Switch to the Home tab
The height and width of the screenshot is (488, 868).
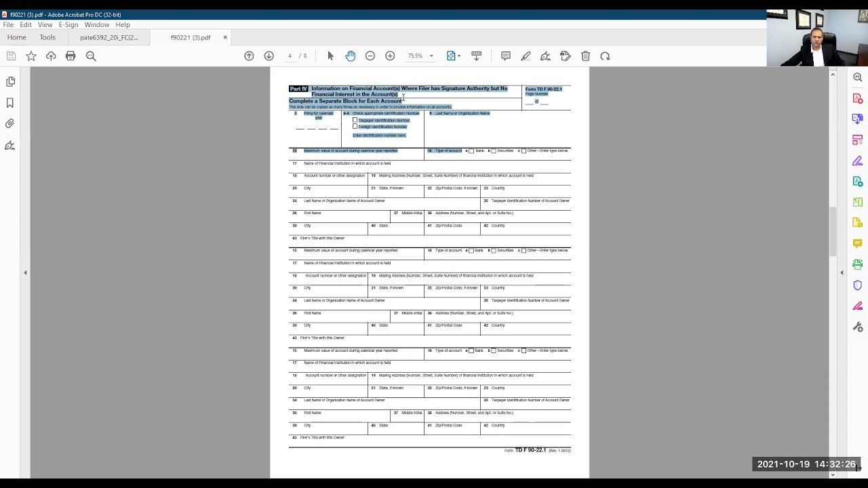click(x=16, y=37)
